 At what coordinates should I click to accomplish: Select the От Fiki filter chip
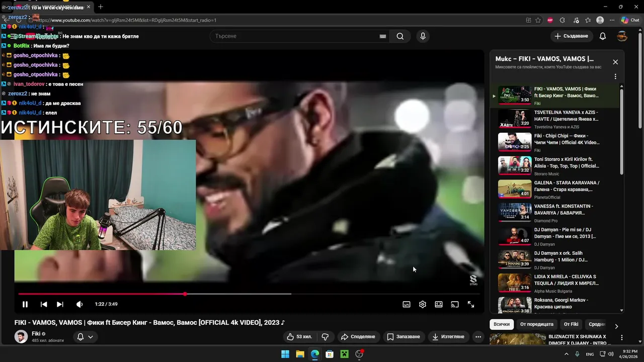point(571,324)
